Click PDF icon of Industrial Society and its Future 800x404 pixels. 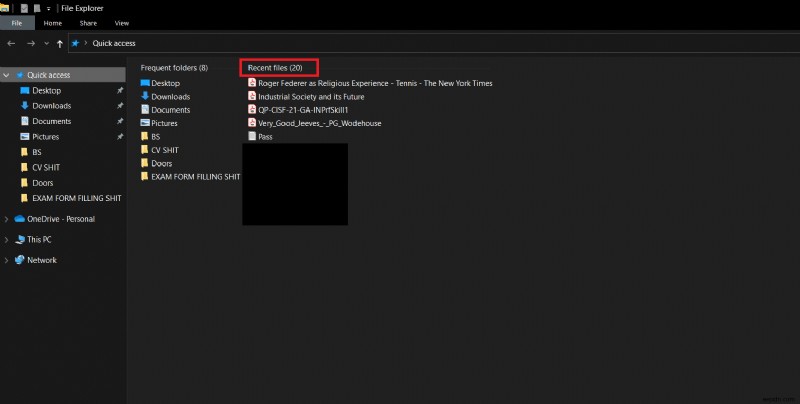pos(252,96)
